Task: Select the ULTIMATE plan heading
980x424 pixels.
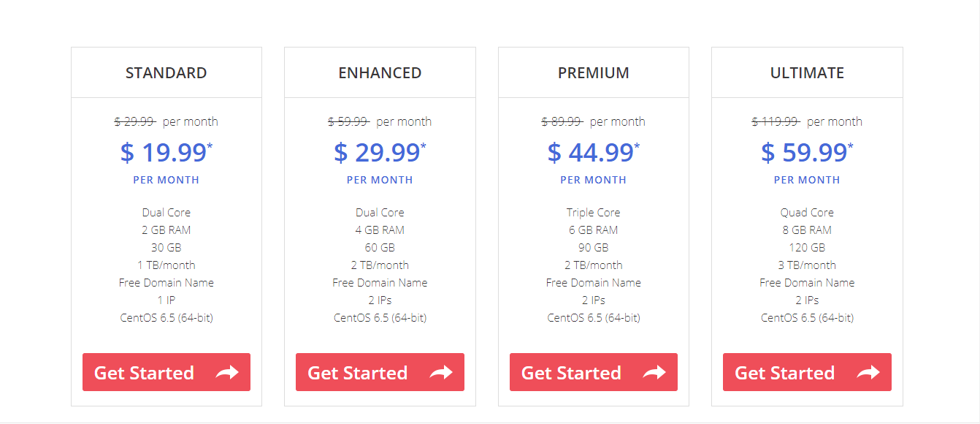Action: (x=807, y=73)
